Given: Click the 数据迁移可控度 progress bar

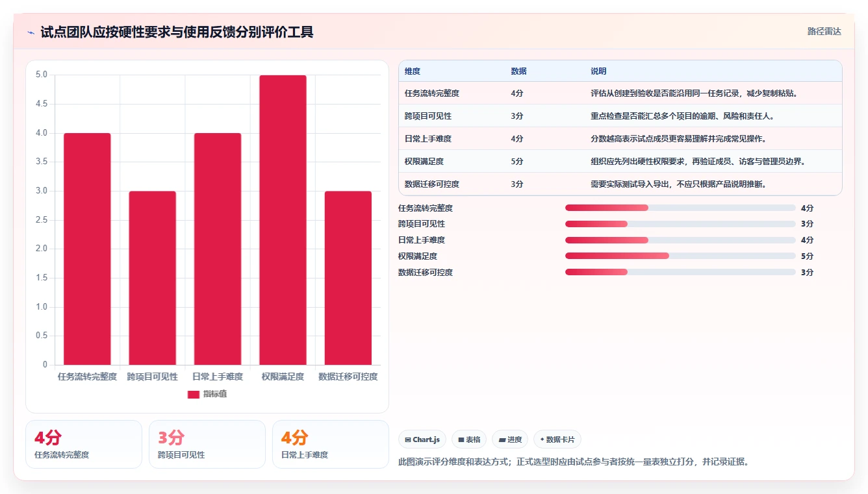Looking at the screenshot, I should pos(680,272).
